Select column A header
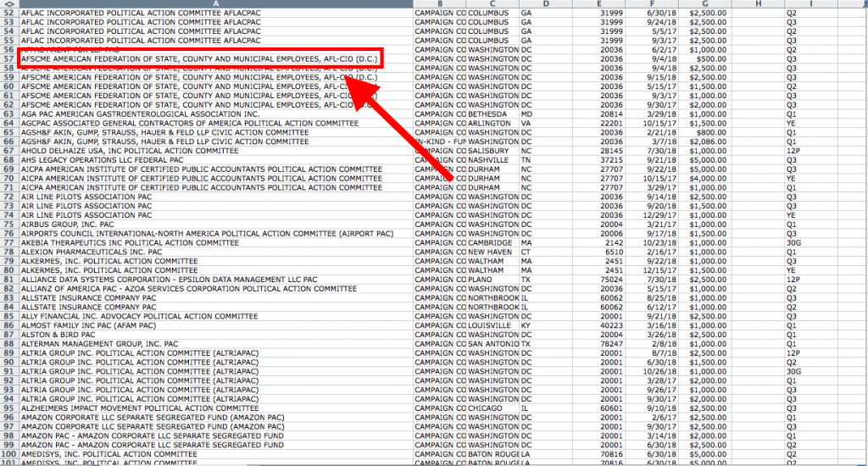868x466 pixels. (x=216, y=4)
